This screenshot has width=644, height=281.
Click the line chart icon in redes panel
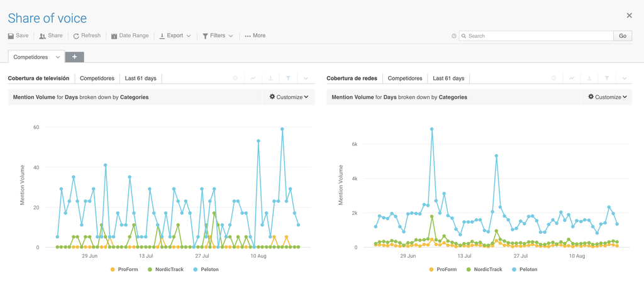pos(572,79)
